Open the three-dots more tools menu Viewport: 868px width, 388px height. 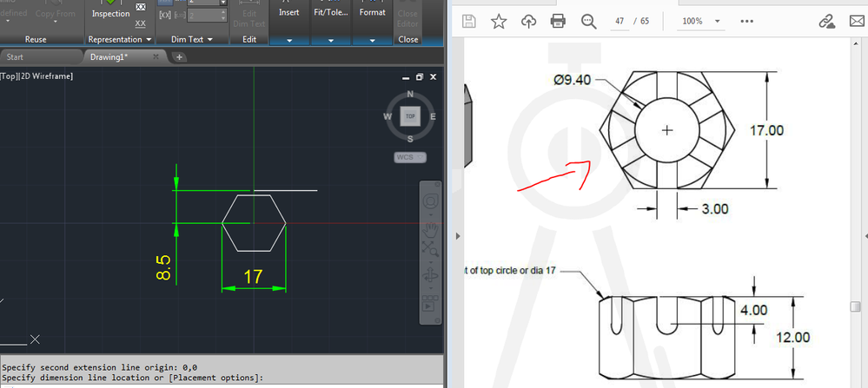coord(746,22)
